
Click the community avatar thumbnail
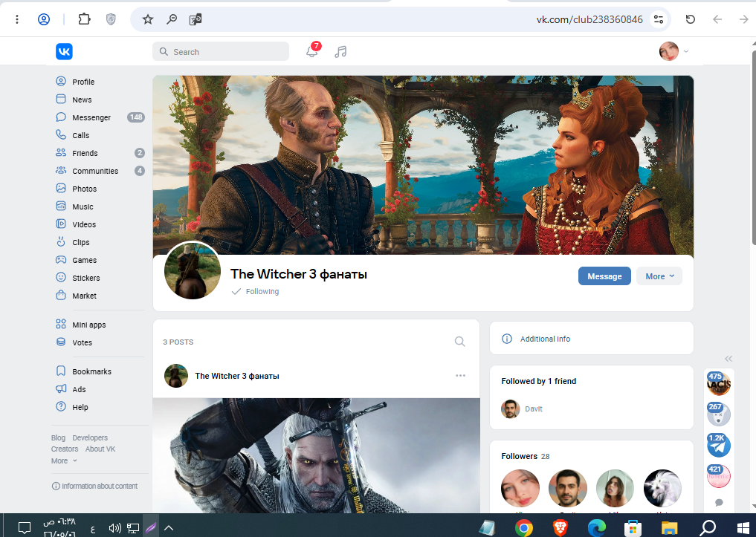(193, 270)
